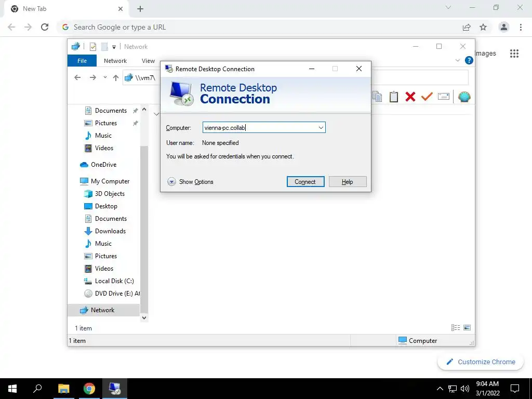Open the Customize Quick Access Toolbar dropdown
532x399 pixels.
point(114,47)
